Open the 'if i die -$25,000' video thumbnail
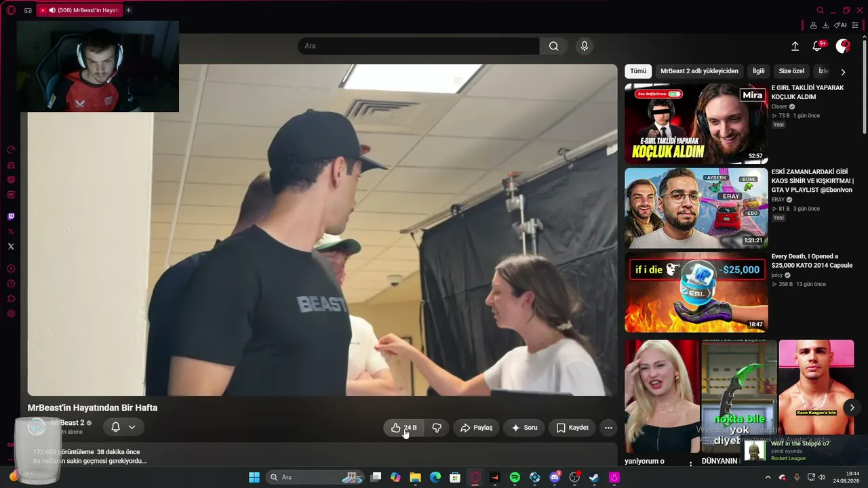This screenshot has height=488, width=868. coord(696,292)
